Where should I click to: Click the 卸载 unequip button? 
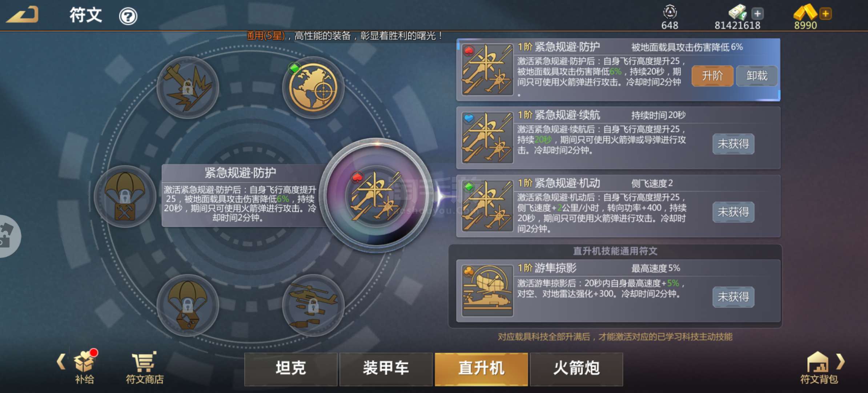click(757, 76)
